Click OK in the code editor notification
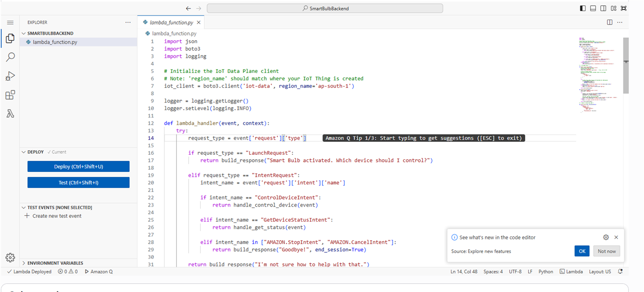The width and height of the screenshot is (644, 292). click(x=582, y=251)
